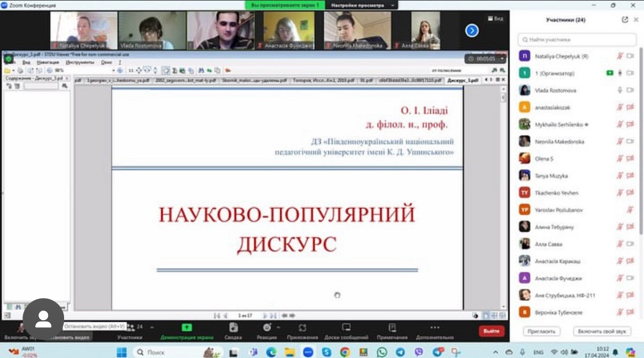Expand the participants arrow next to 24
Viewport: 644px width, 358px height.
(151, 327)
